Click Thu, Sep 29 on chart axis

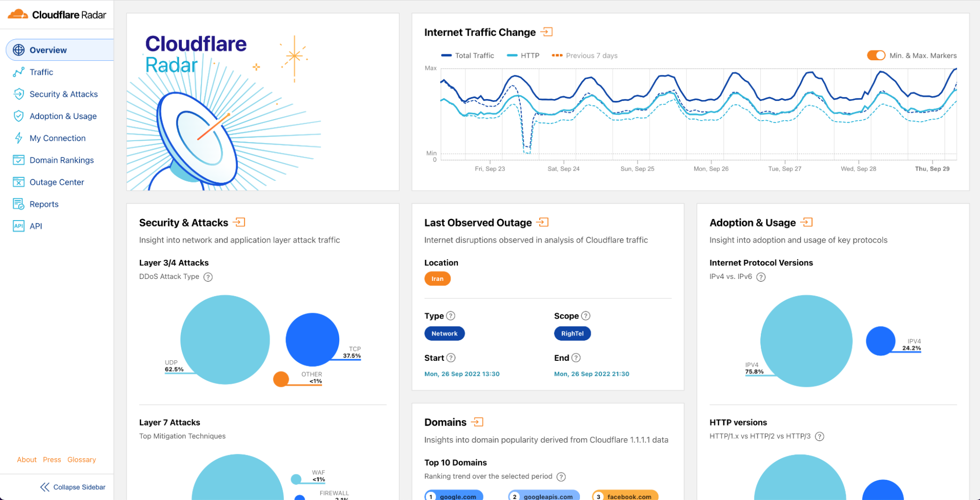[932, 169]
